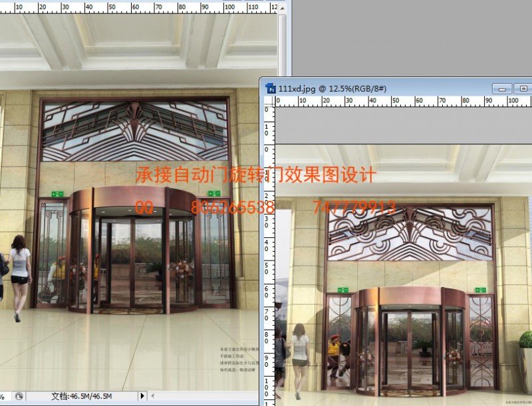Click the 111xd.jpg @ 12.5%(RGB/8#) window title
Screen dimensions: 532x406
pos(332,89)
